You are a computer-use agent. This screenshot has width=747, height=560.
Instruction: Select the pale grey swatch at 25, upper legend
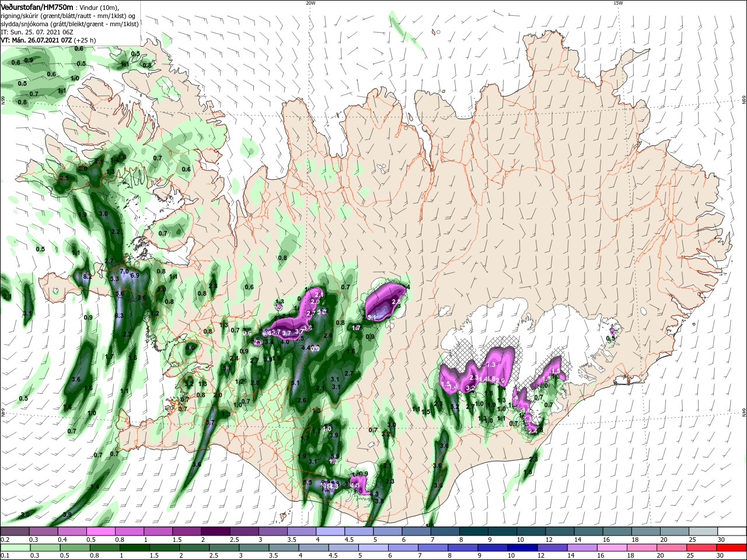[x=704, y=531]
